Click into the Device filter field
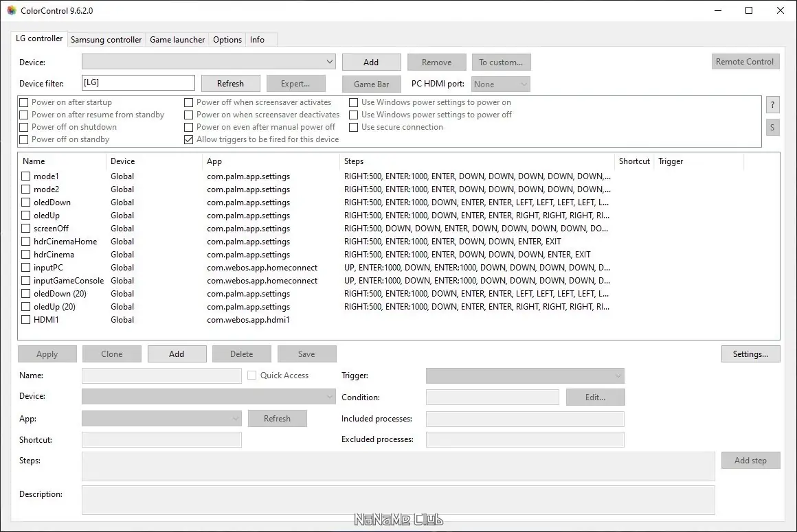Viewport: 797px width, 532px height. point(138,83)
